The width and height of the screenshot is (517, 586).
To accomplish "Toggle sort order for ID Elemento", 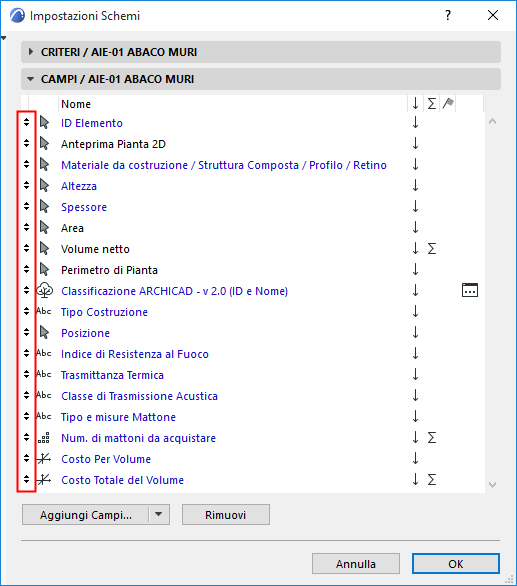I will (x=415, y=123).
